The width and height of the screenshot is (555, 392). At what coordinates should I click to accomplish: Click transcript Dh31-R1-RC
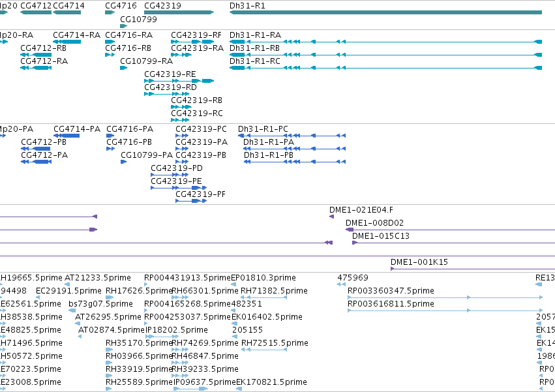385,68
